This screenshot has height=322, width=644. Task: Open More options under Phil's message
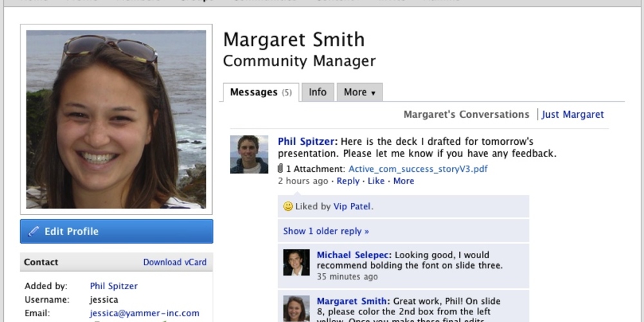[403, 181]
